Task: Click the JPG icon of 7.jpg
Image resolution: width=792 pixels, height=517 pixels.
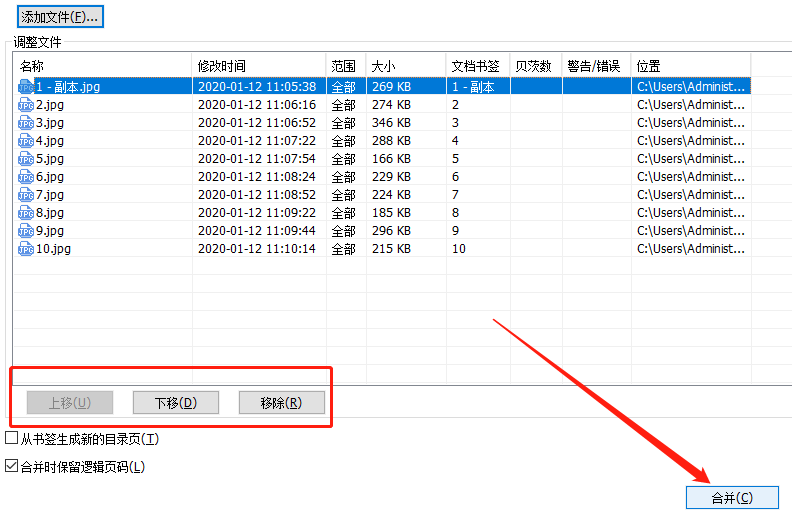Action: click(26, 195)
